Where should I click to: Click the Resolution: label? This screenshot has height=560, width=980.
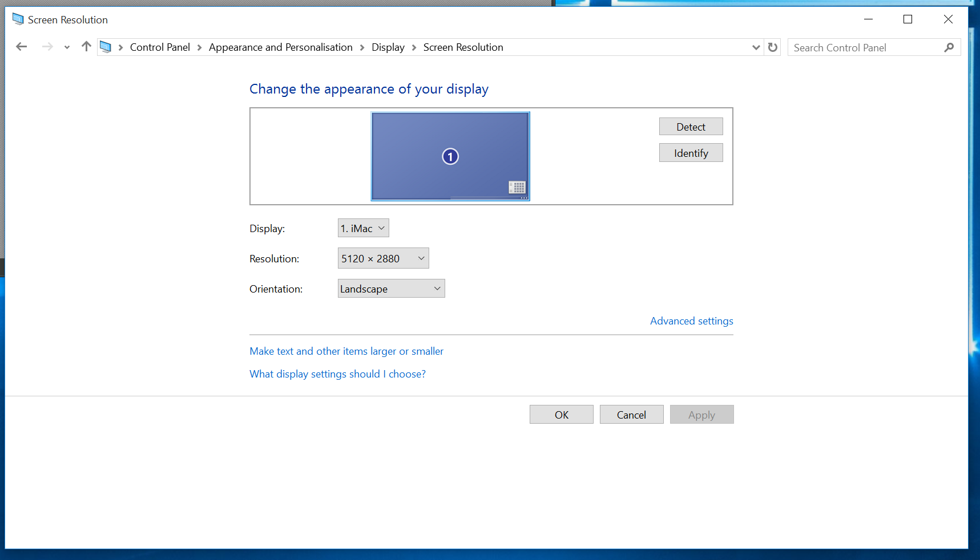[275, 259]
